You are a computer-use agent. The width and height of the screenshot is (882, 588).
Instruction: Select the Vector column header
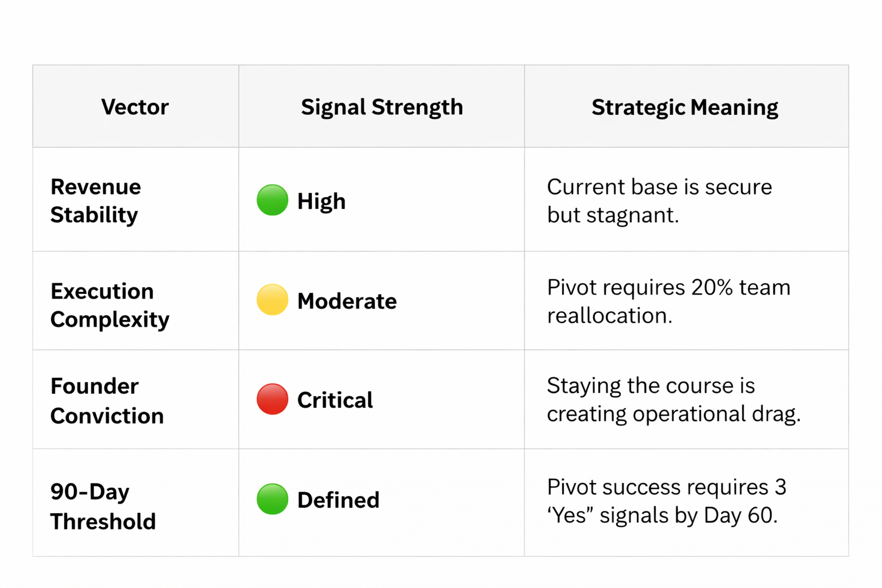(135, 107)
